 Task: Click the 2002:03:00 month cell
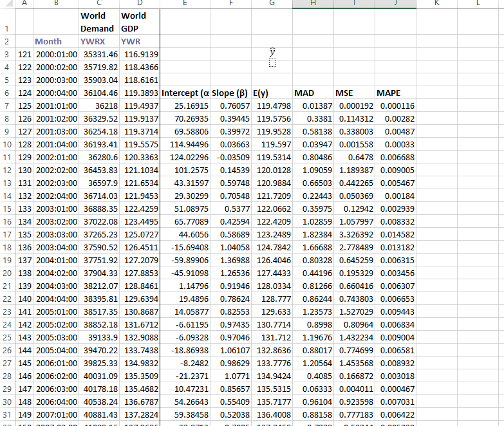[x=56, y=183]
